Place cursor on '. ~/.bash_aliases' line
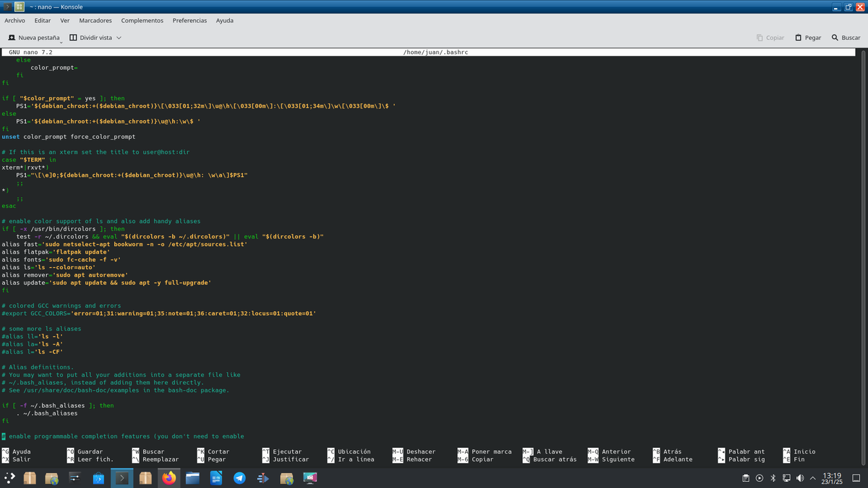The image size is (868, 488). coord(47,413)
